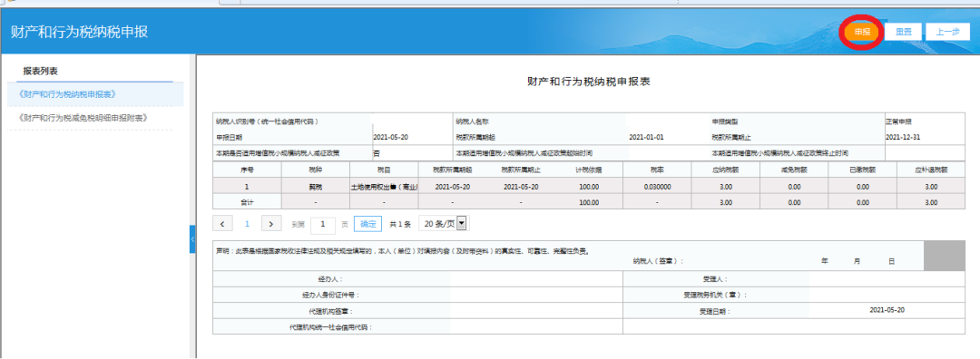Click the 2021-01-01 period start value
The image size is (980, 359).
pos(646,138)
